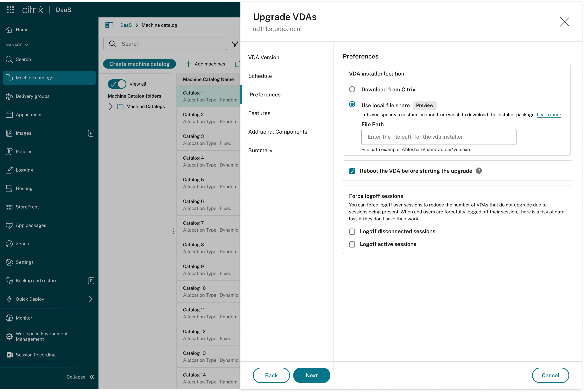
Task: Click Add machines button
Action: 205,64
